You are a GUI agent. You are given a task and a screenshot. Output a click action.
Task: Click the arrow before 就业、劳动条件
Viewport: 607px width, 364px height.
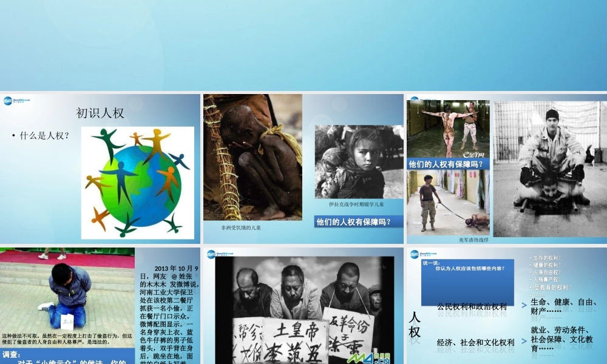coord(524,341)
